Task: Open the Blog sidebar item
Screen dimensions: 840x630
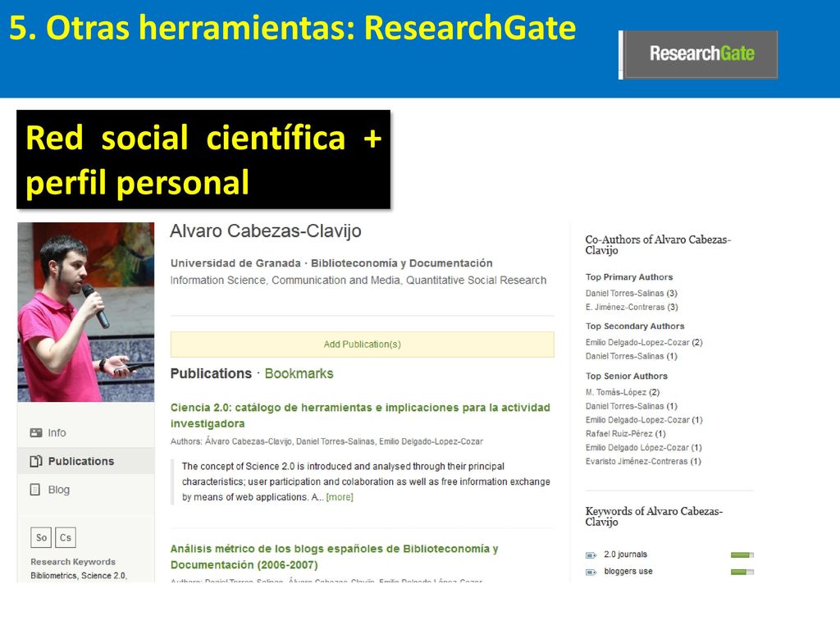Action: 85,490
